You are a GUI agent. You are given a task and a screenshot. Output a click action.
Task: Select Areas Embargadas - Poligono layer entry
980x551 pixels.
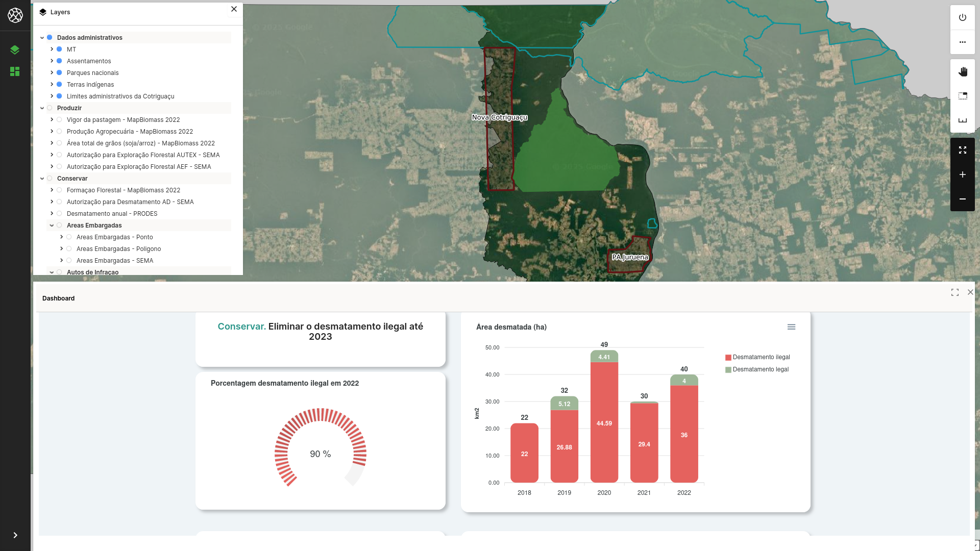pos(118,249)
